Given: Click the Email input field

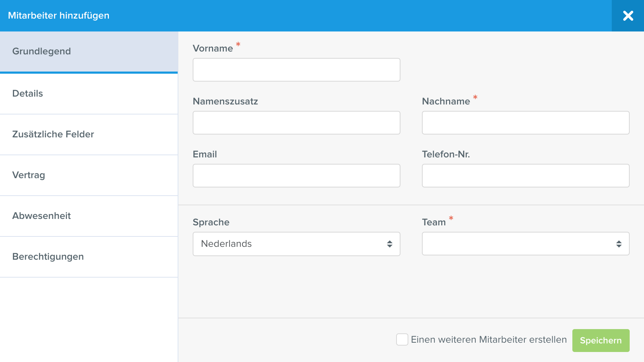Looking at the screenshot, I should [x=297, y=176].
